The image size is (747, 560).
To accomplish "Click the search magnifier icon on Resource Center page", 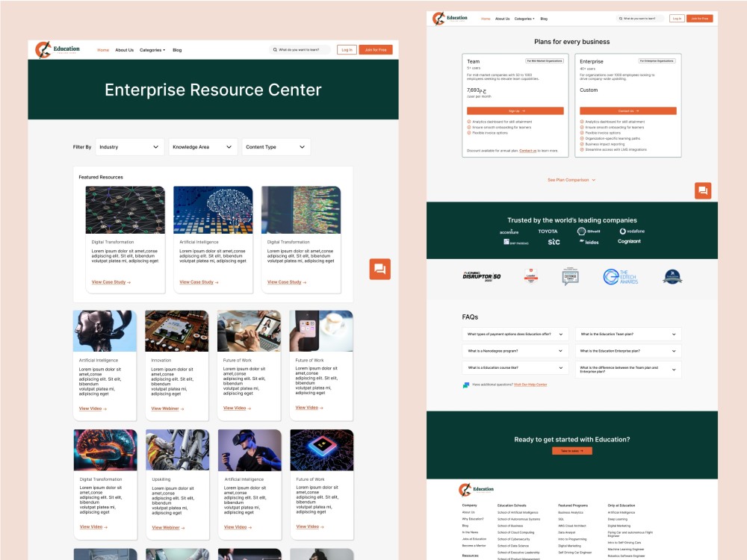I will click(275, 49).
